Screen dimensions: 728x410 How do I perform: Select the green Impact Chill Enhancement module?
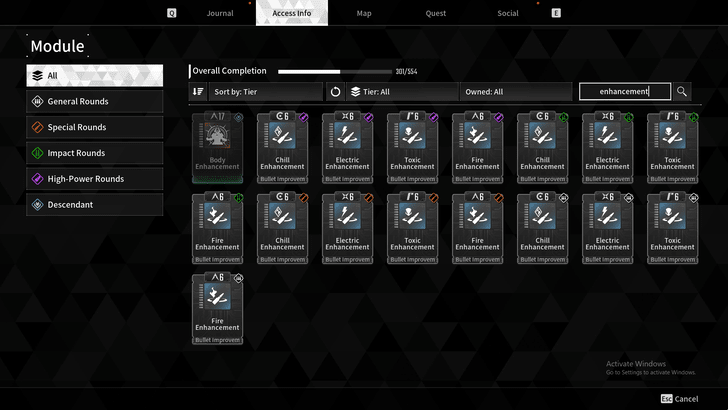click(x=542, y=148)
